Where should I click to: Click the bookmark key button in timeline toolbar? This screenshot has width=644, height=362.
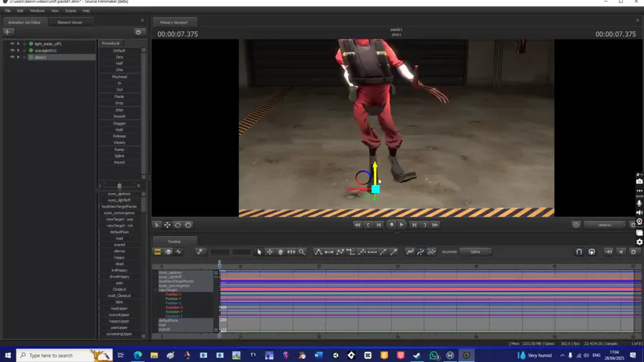200,252
